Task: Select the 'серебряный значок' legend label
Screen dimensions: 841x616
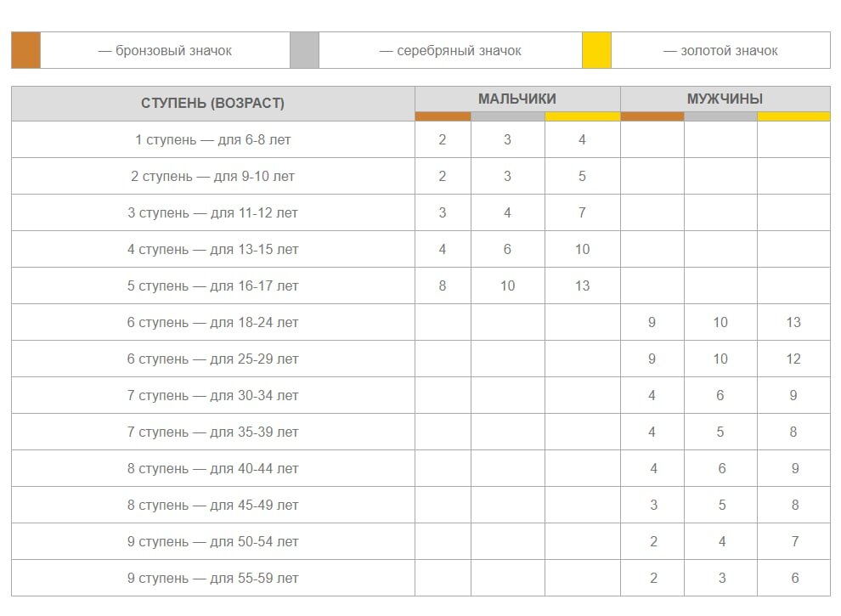Action: point(450,51)
